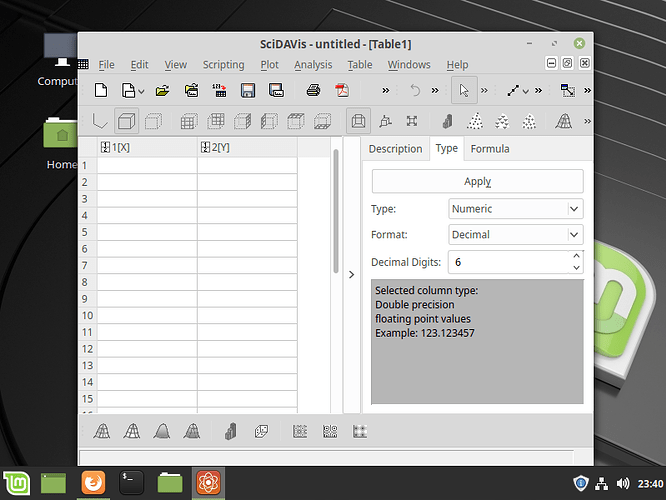Create a new project with the blank page icon

coord(101,90)
